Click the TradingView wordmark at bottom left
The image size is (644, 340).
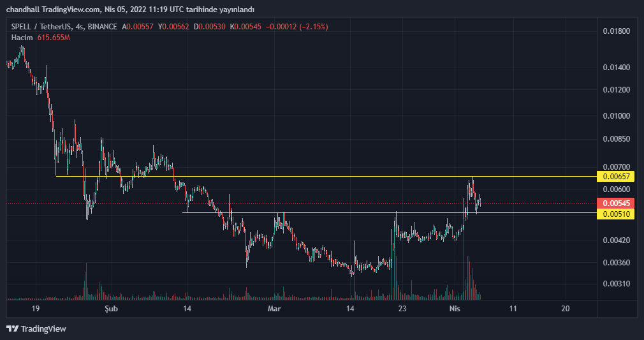coord(43,329)
